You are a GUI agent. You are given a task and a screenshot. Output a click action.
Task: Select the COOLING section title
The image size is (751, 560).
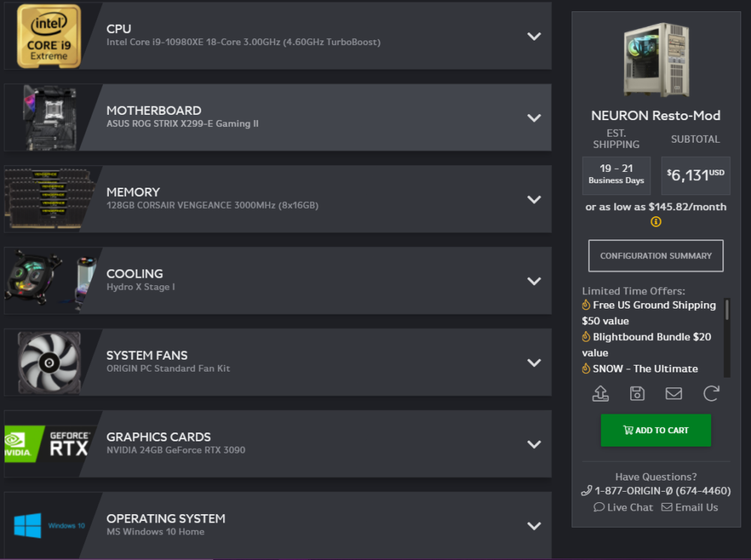[x=134, y=274]
